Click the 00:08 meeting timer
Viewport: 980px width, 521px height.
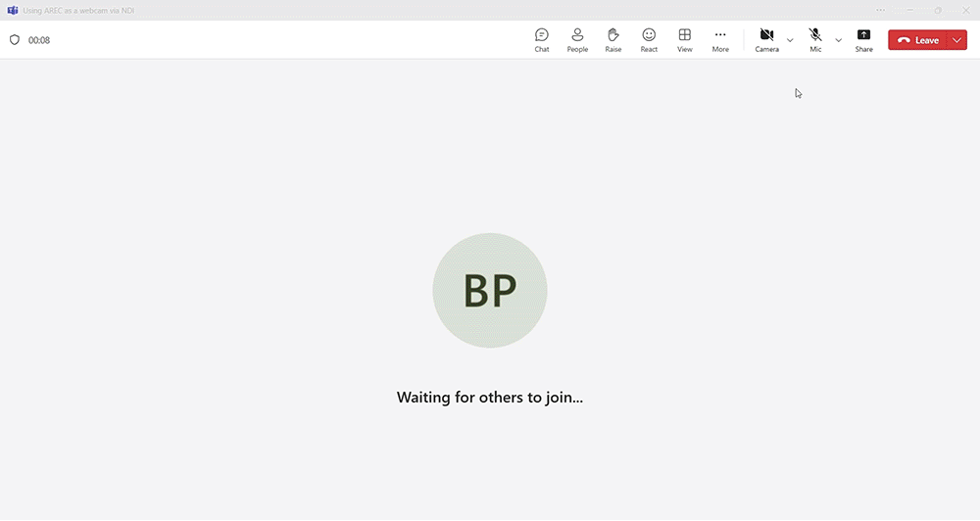click(x=39, y=40)
